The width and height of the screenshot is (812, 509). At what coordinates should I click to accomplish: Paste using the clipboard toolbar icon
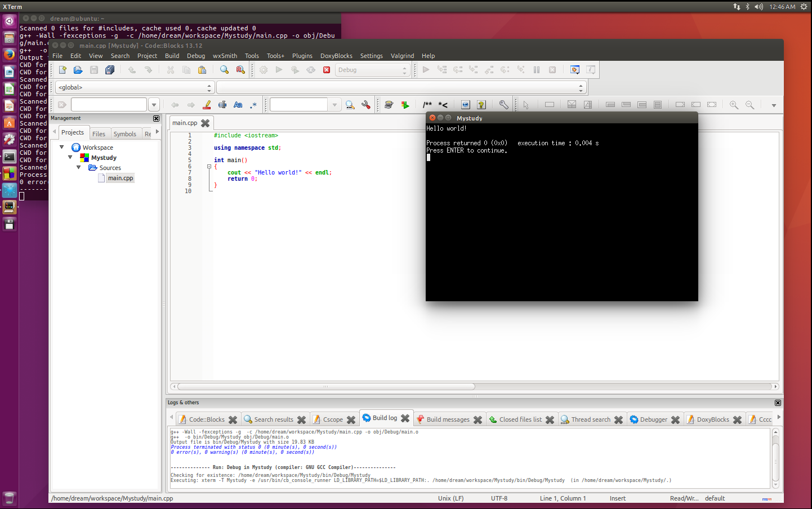[202, 70]
